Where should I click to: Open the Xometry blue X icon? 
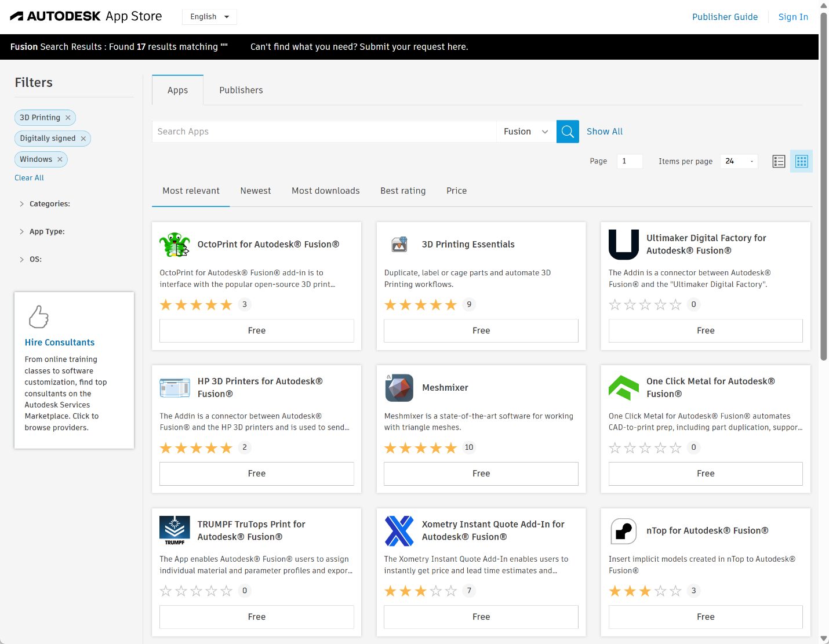pyautogui.click(x=399, y=531)
